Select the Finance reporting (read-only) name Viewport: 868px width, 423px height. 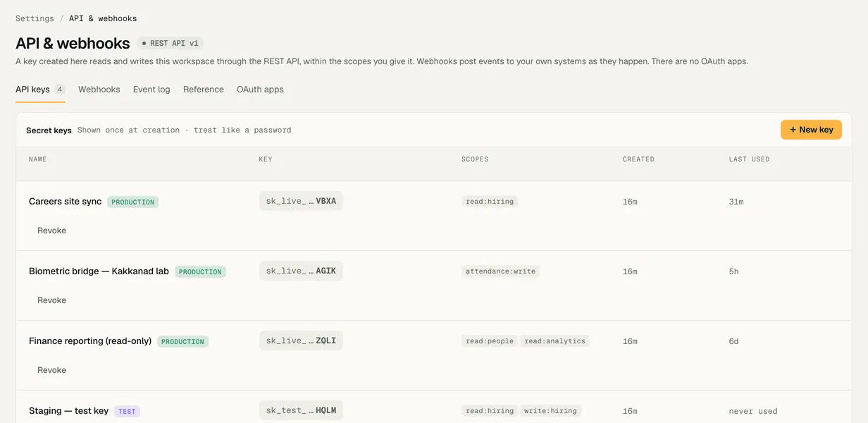click(90, 341)
